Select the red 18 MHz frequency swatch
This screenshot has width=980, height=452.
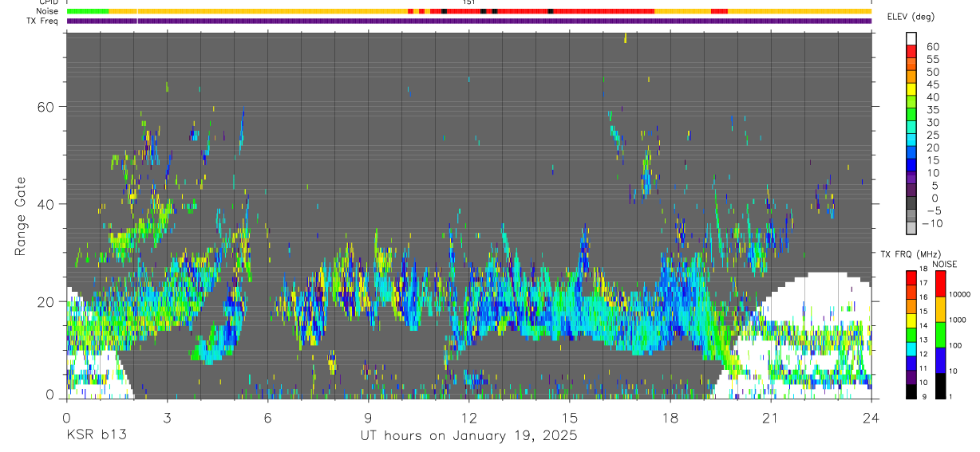911,277
